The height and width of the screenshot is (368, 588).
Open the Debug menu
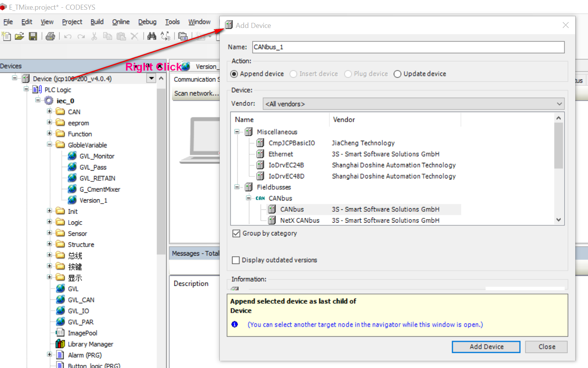(x=147, y=22)
